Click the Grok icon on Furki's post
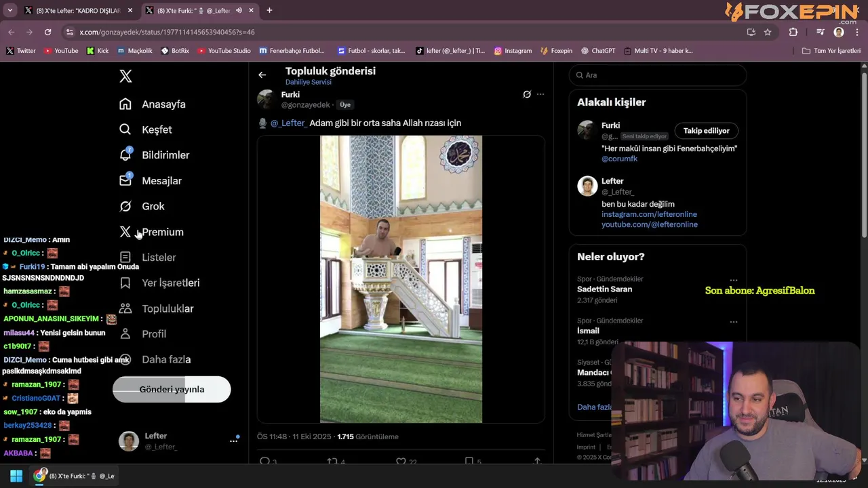The image size is (868, 488). click(x=527, y=94)
